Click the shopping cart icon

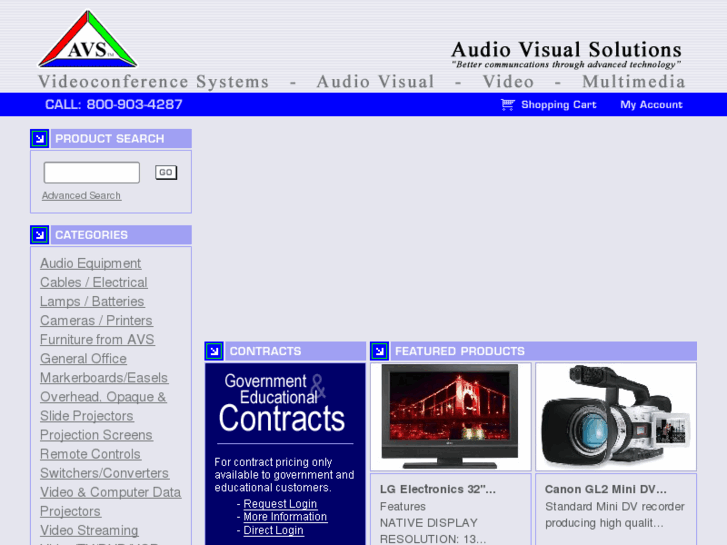pyautogui.click(x=508, y=104)
